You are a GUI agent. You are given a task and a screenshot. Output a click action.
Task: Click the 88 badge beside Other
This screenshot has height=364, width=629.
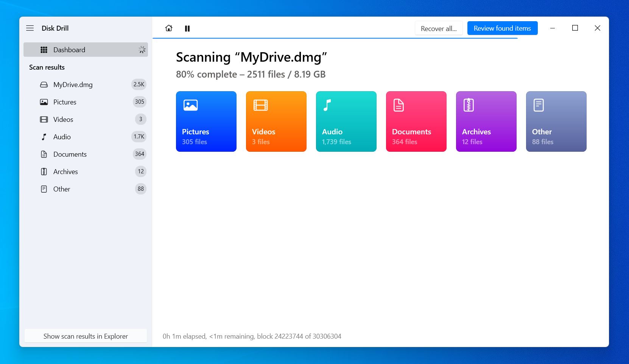click(141, 189)
